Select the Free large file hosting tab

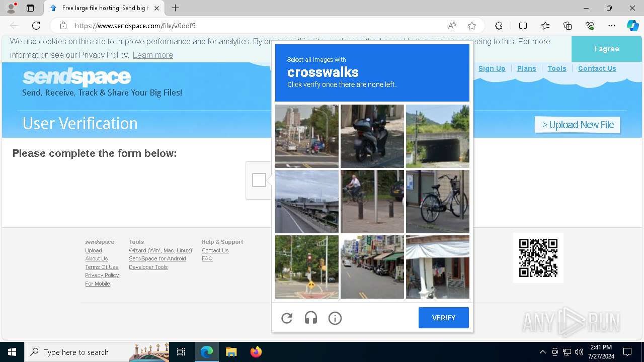coord(105,8)
